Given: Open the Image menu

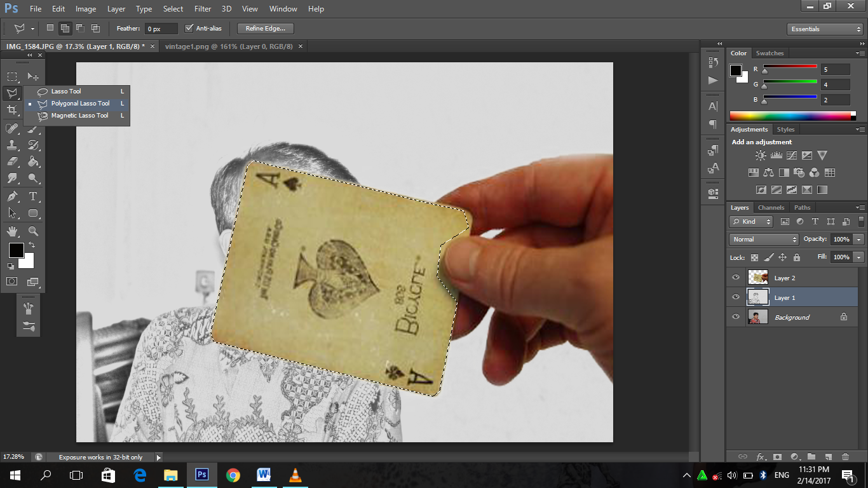Looking at the screenshot, I should click(x=86, y=9).
